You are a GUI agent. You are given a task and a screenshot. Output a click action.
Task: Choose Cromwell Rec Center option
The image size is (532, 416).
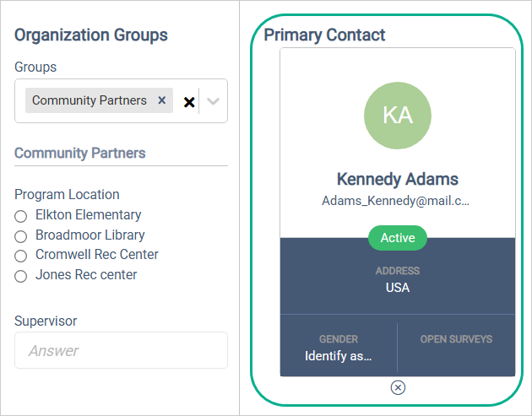tap(21, 255)
